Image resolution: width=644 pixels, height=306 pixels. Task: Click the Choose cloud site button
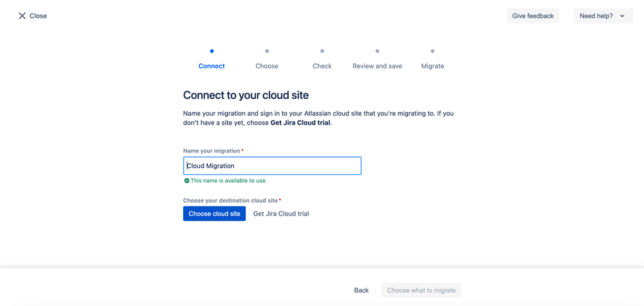coord(215,214)
